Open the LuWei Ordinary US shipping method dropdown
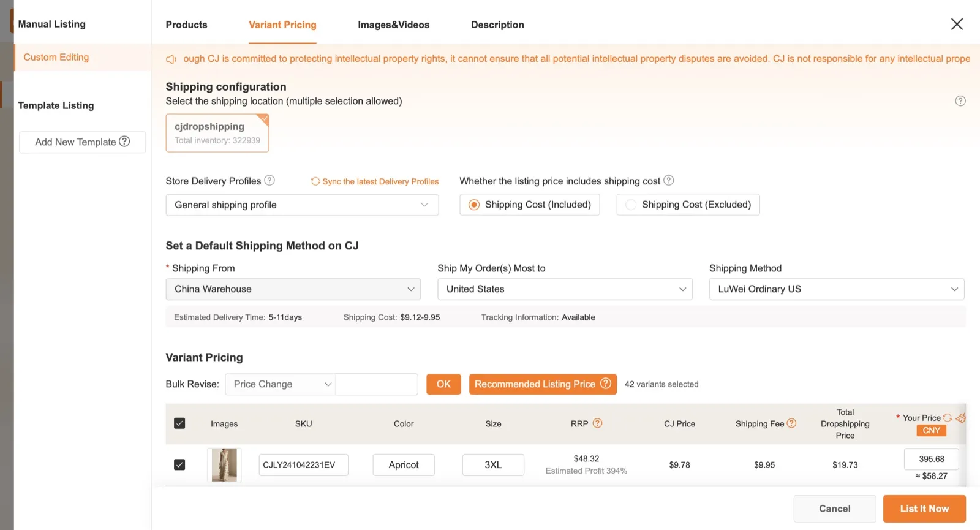 tap(837, 289)
